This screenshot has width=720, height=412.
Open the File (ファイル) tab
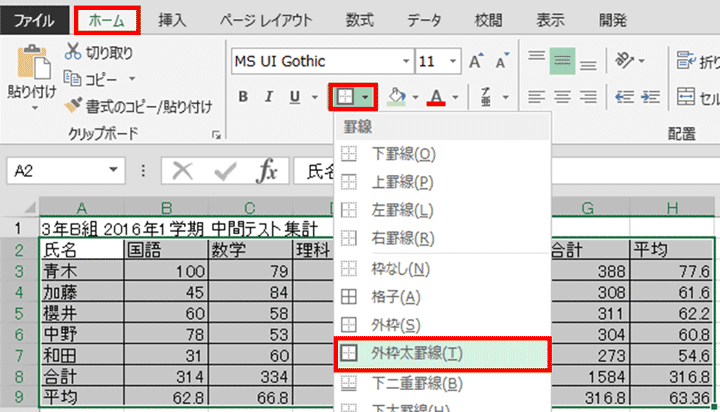34,20
